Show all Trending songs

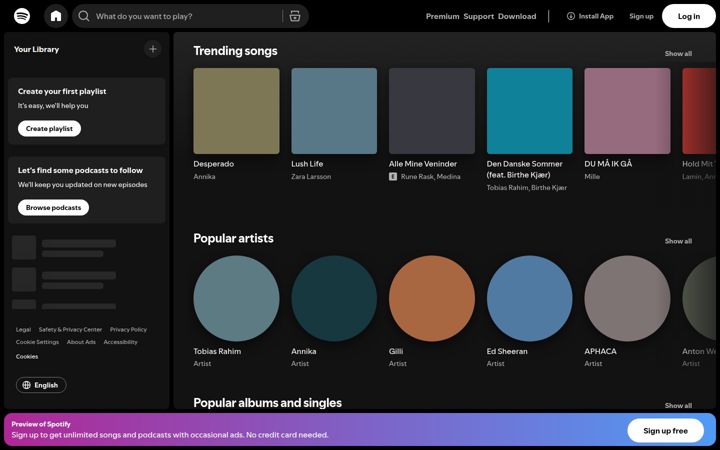(678, 54)
